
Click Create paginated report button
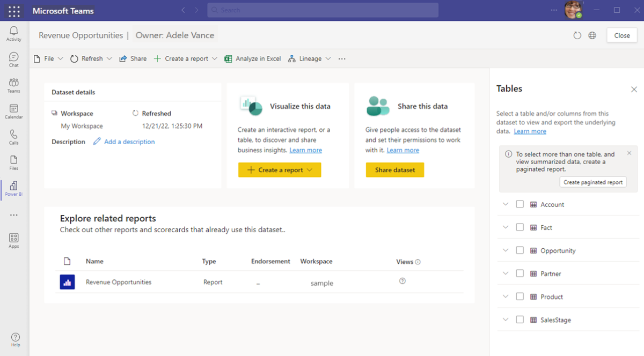tap(593, 182)
